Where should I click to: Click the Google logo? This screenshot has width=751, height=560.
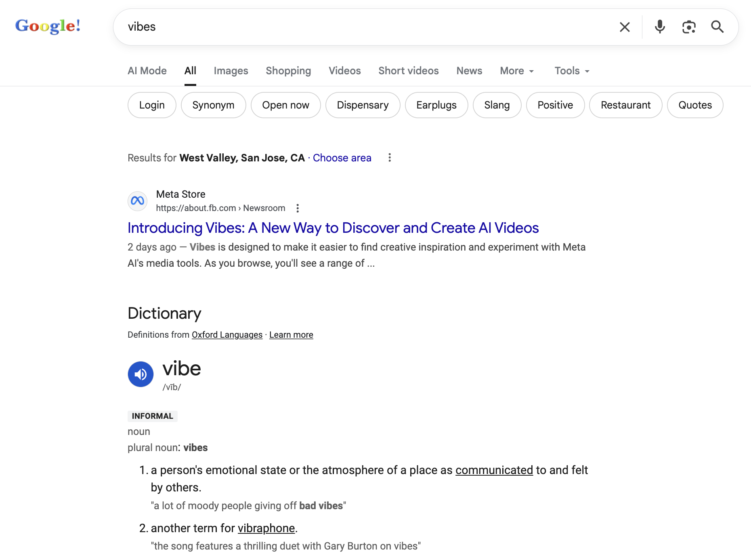[48, 26]
